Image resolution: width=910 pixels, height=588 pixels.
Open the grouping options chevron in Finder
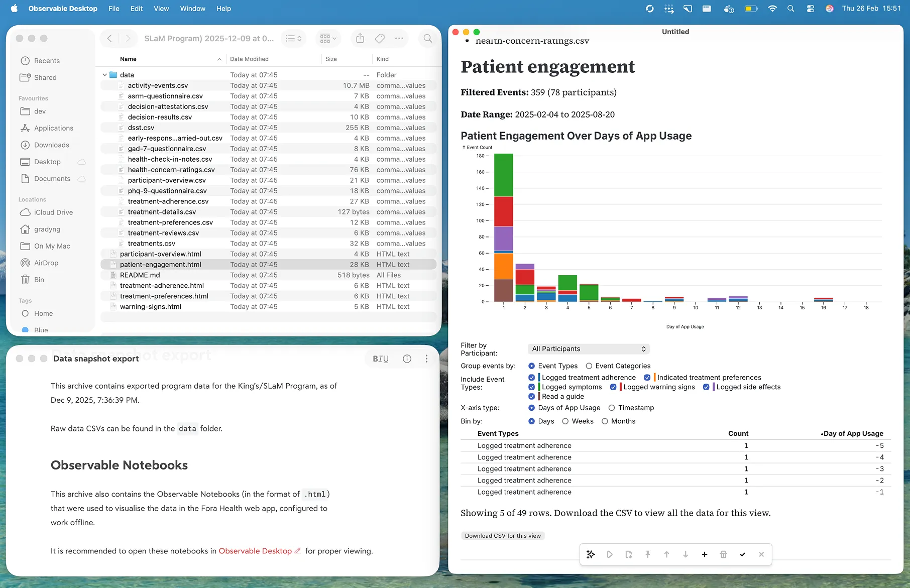point(334,38)
